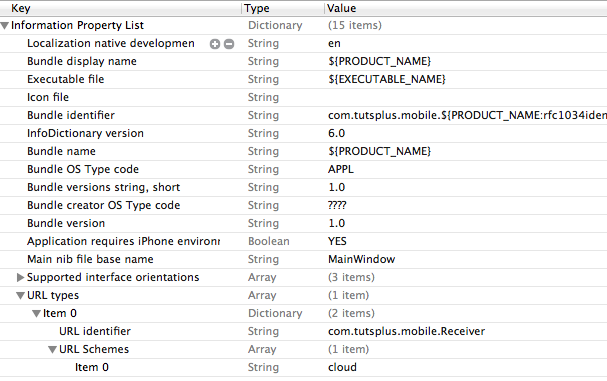Screen dimensions: 607x381
Task: Click the com.tutsplus.mobile.Receiver value
Action: pyautogui.click(x=406, y=331)
